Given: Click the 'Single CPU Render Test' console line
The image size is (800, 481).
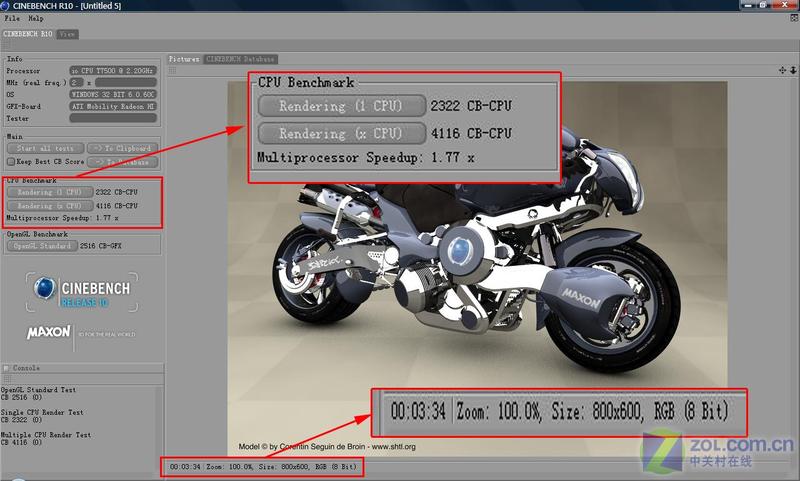Looking at the screenshot, I should 42,412.
